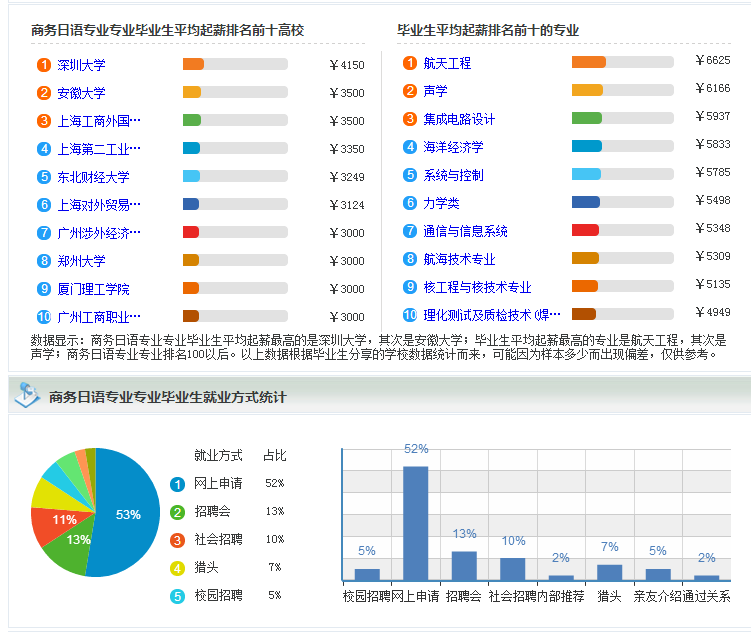Open the 海洋经济学 link

pos(453,147)
